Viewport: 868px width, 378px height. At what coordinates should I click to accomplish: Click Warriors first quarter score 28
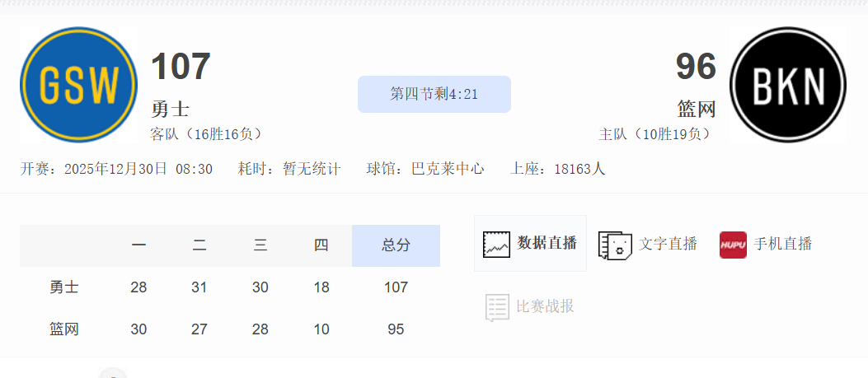click(138, 287)
